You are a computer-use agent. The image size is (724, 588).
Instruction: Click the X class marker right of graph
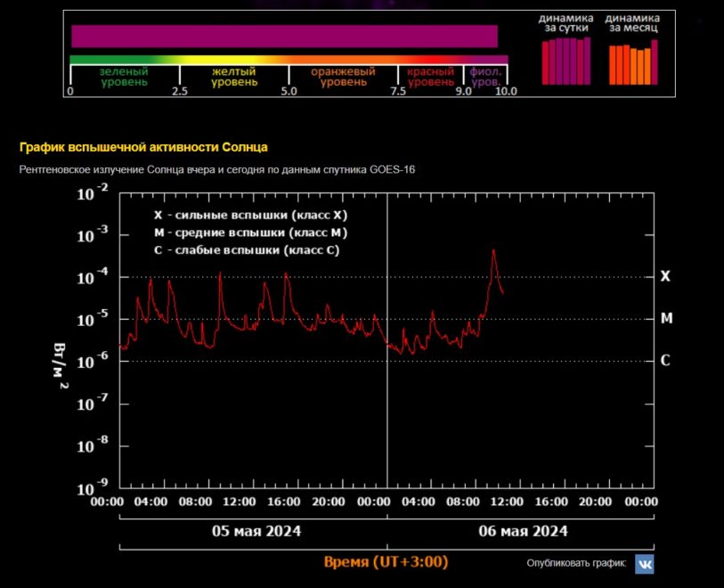coord(664,276)
